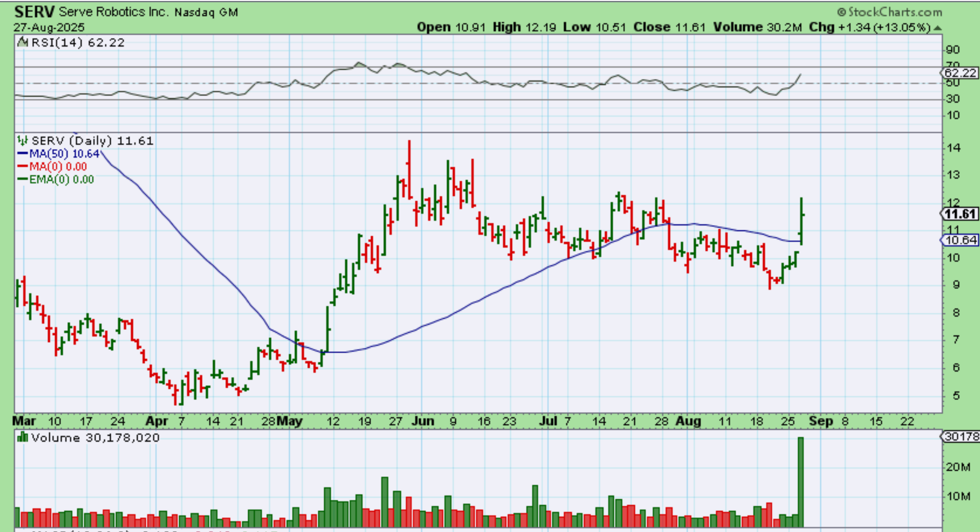Viewport: 980px width, 532px height.
Task: Click the blue MA(50) line swatch
Action: point(22,153)
